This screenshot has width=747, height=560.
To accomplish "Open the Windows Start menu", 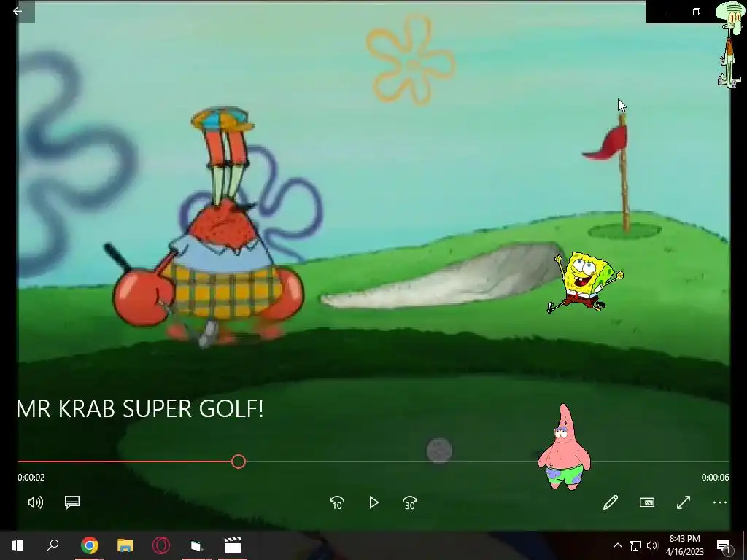I will [x=18, y=545].
